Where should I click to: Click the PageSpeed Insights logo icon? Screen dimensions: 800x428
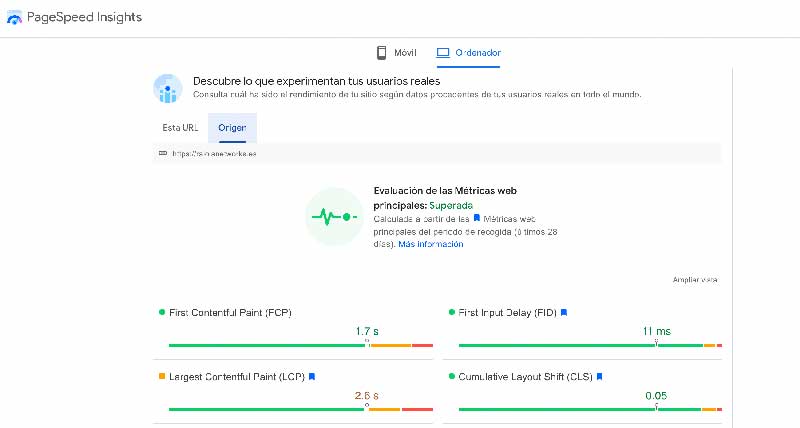pyautogui.click(x=14, y=18)
